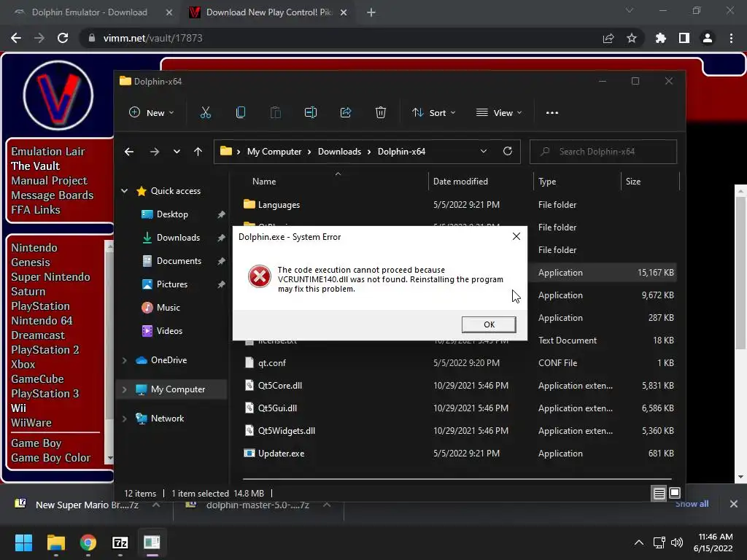Click the Cut scissors icon in Explorer toolbar

click(205, 113)
